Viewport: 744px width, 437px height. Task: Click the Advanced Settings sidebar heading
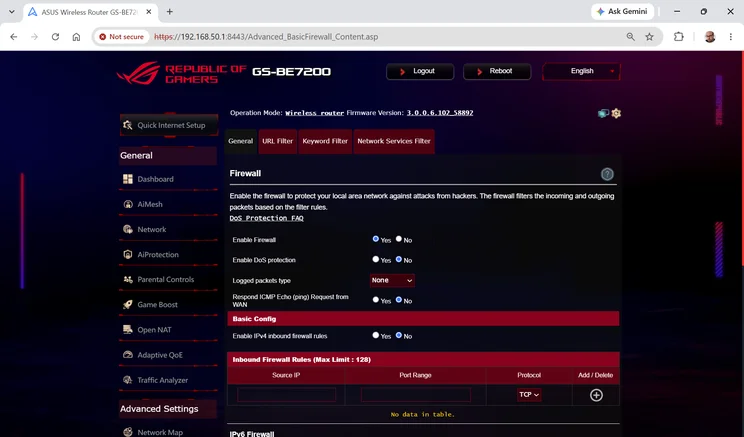pyautogui.click(x=168, y=409)
